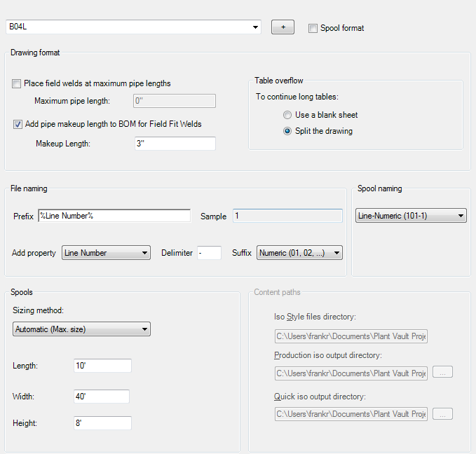476x454 pixels.
Task: Uncheck Add pipe makeup length to BOM
Action: [x=18, y=125]
